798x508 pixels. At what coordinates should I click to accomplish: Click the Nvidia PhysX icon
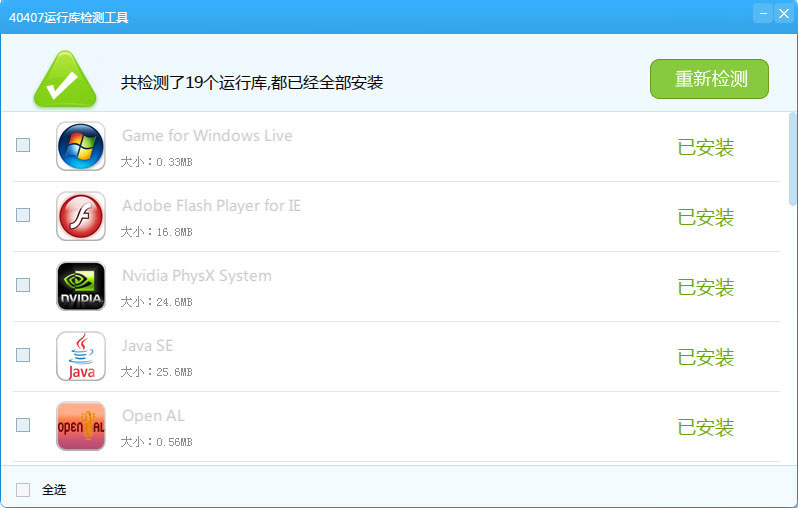tap(81, 286)
